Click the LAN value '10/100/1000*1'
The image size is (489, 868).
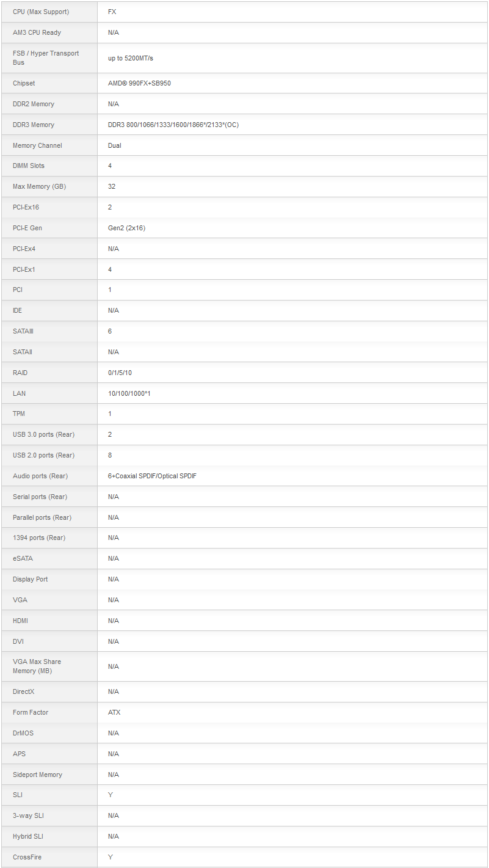point(129,393)
